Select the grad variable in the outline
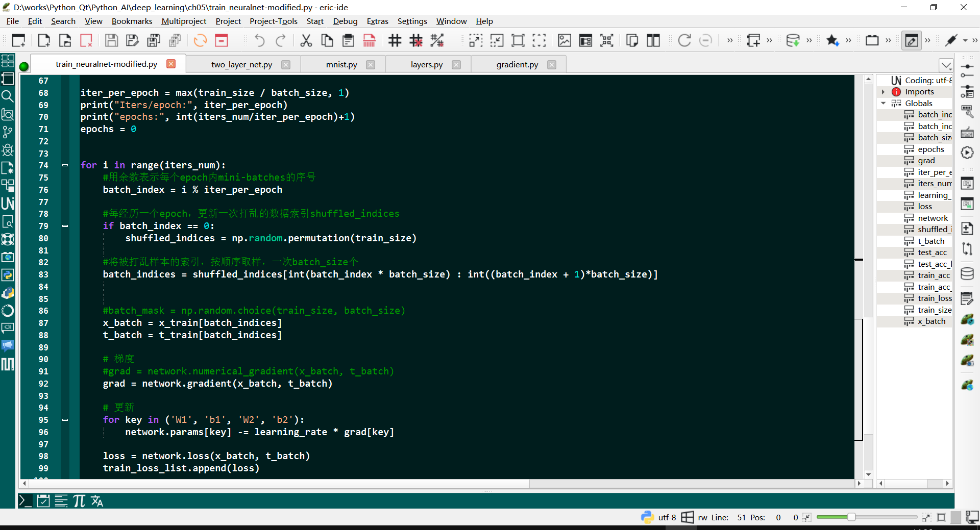This screenshot has width=980, height=530. coord(926,161)
